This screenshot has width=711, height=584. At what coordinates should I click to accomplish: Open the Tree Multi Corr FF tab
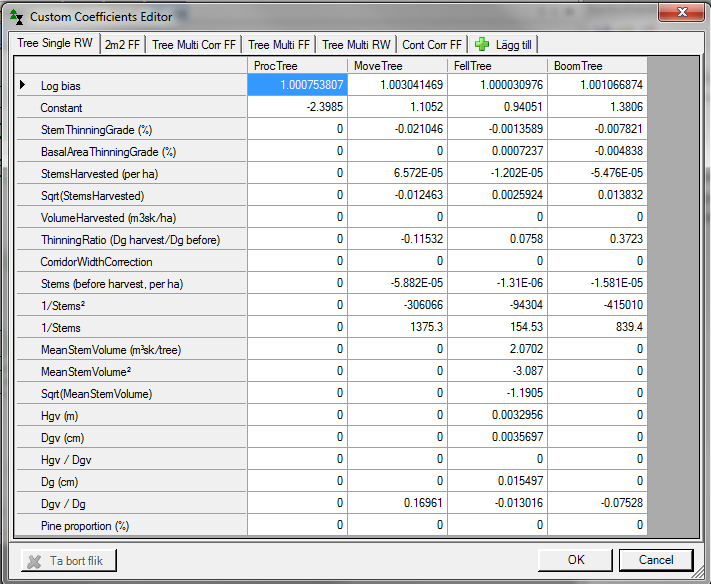tap(194, 44)
